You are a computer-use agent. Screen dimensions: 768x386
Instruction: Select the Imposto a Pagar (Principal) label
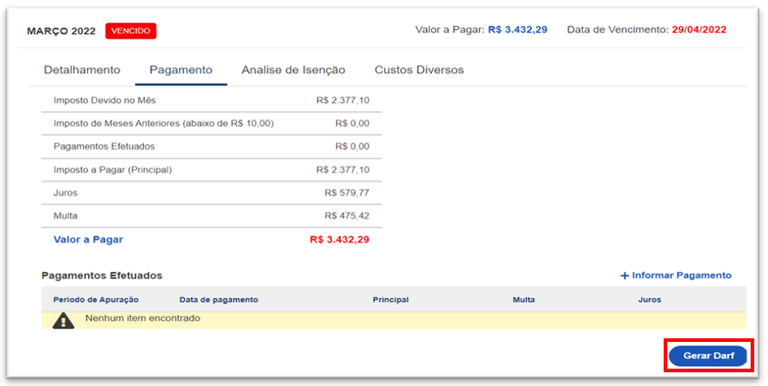113,170
